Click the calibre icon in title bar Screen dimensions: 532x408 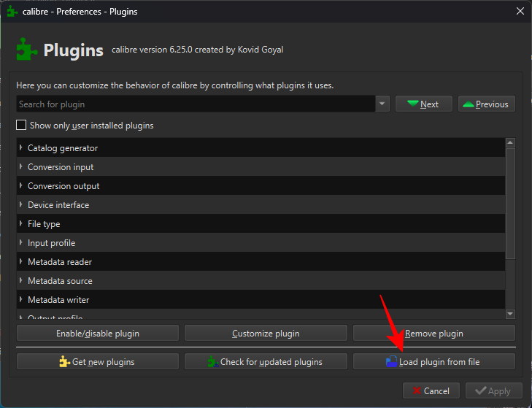12,12
